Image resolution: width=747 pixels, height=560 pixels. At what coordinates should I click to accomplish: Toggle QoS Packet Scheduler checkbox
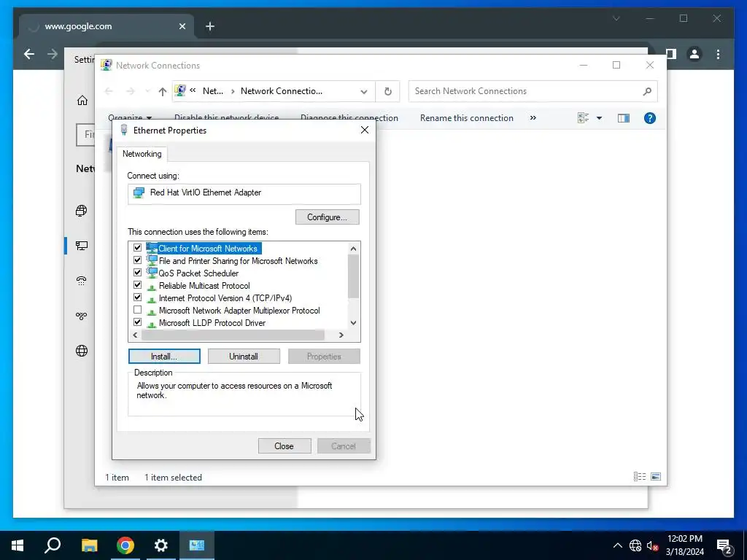point(138,273)
